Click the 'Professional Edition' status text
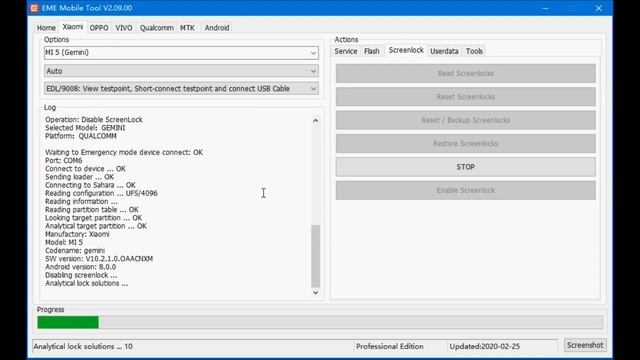 [x=389, y=346]
